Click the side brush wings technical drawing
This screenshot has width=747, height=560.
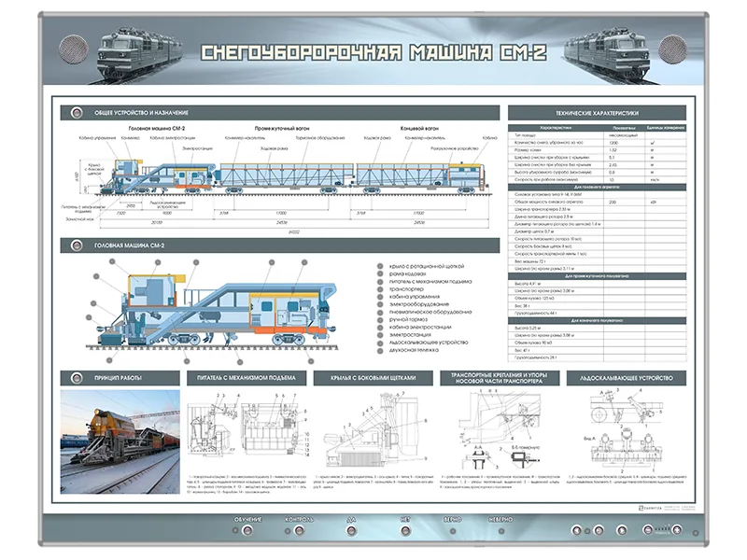[375, 428]
